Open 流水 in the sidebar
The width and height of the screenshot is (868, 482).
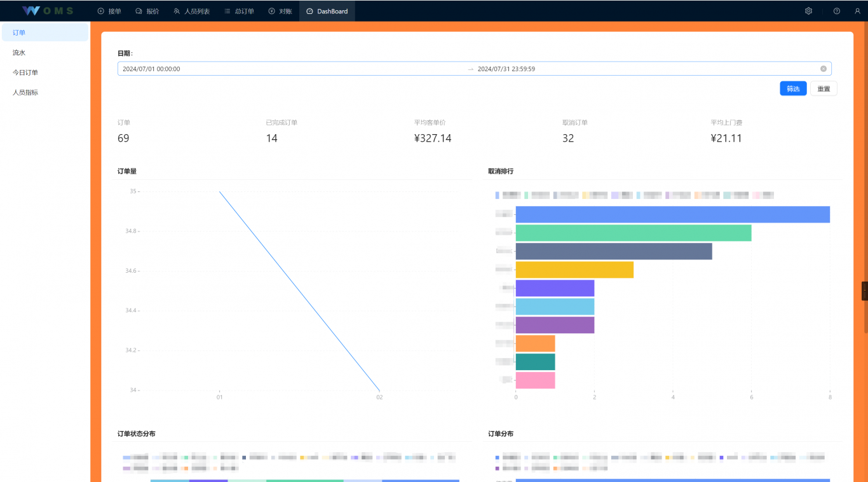tap(44, 53)
